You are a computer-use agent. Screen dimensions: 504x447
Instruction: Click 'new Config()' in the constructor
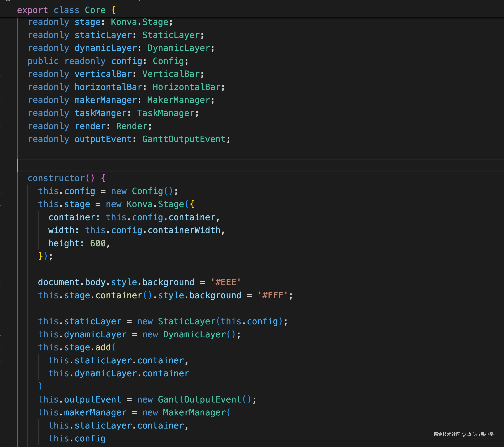point(142,191)
